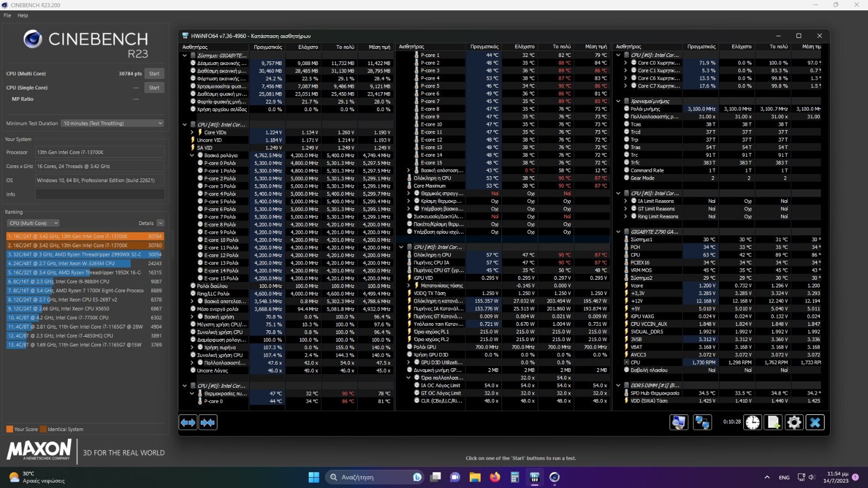Open HWiNFO sensor settings gear icon
The width and height of the screenshot is (868, 488).
[794, 422]
